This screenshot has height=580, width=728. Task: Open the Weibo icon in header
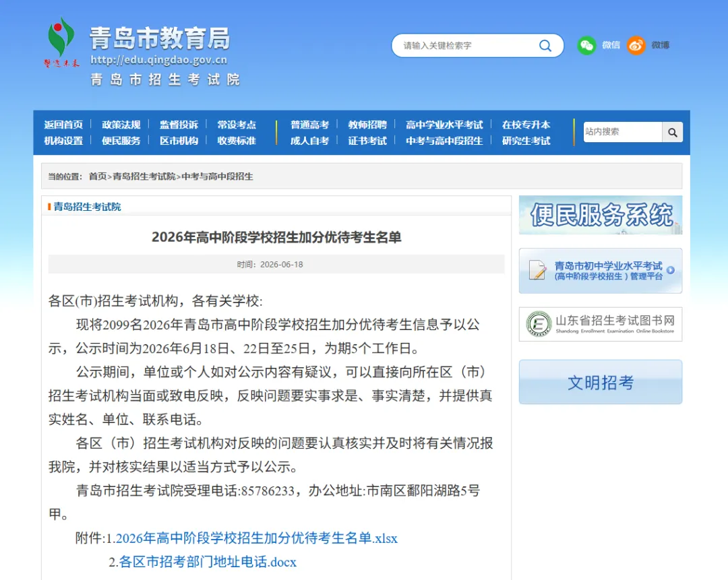pyautogui.click(x=636, y=46)
